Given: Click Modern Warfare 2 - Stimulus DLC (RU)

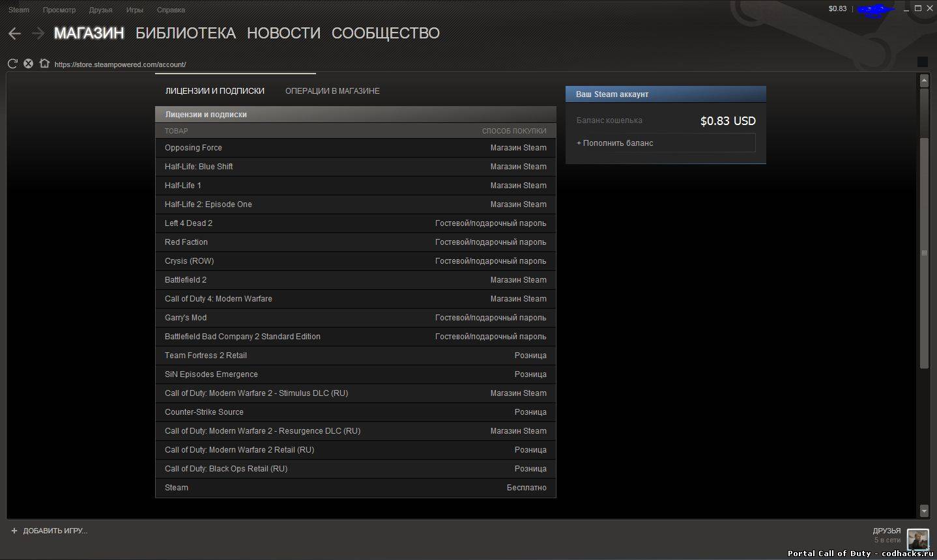Looking at the screenshot, I should 356,393.
